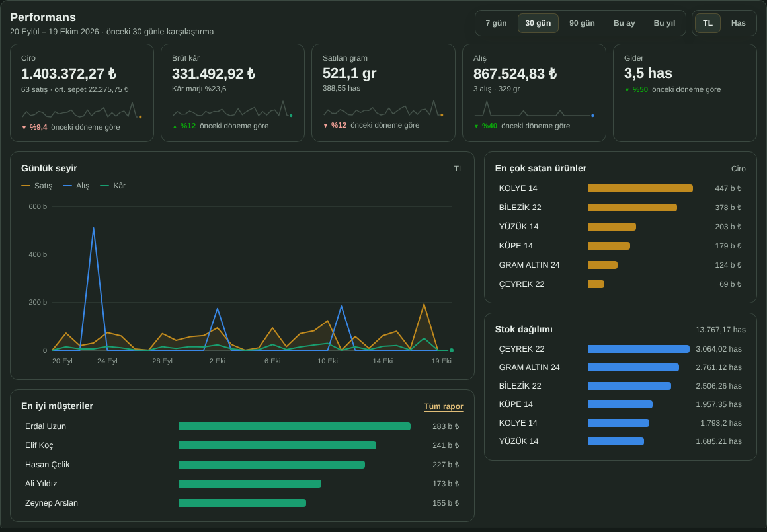Click the KOLYE 14 sales bar
Screen dimensions: 767x532
(x=640, y=188)
